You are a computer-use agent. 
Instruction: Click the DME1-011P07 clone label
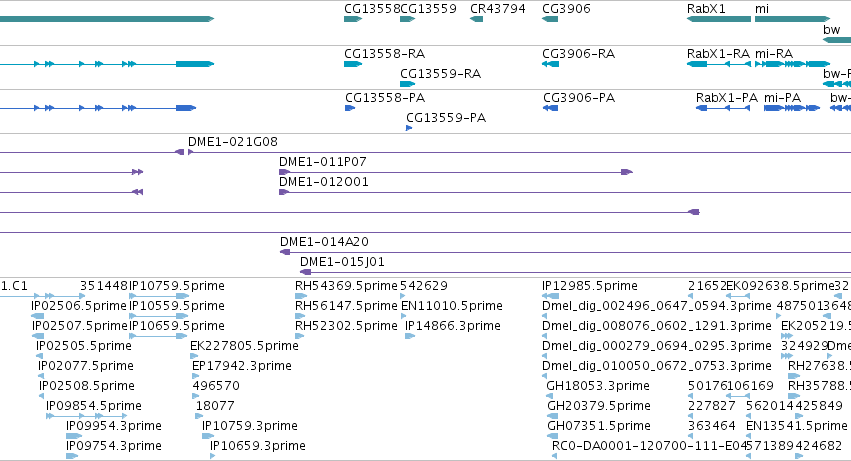(x=322, y=162)
